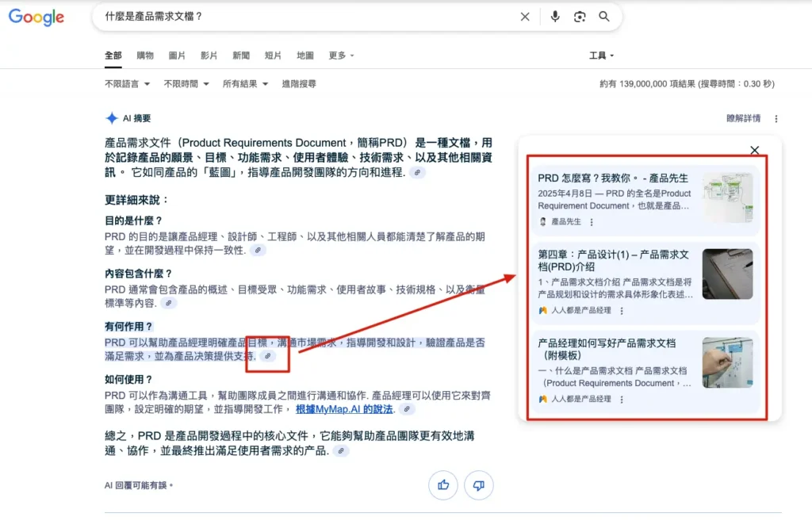
Task: Open the 所有結果 filter dropdown
Action: point(246,84)
